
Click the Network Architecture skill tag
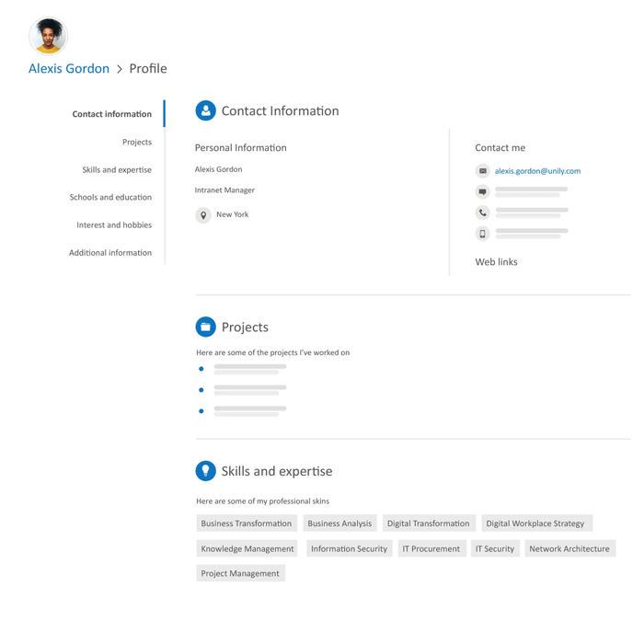point(569,549)
